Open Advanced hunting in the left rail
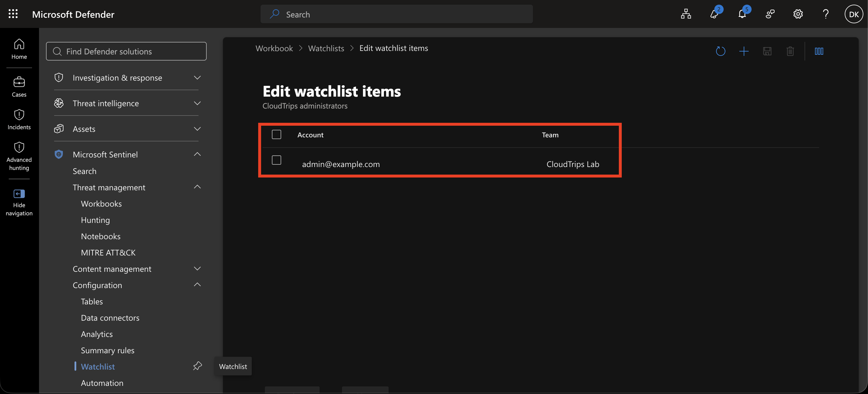Screen dimensions: 868x394 [19, 156]
